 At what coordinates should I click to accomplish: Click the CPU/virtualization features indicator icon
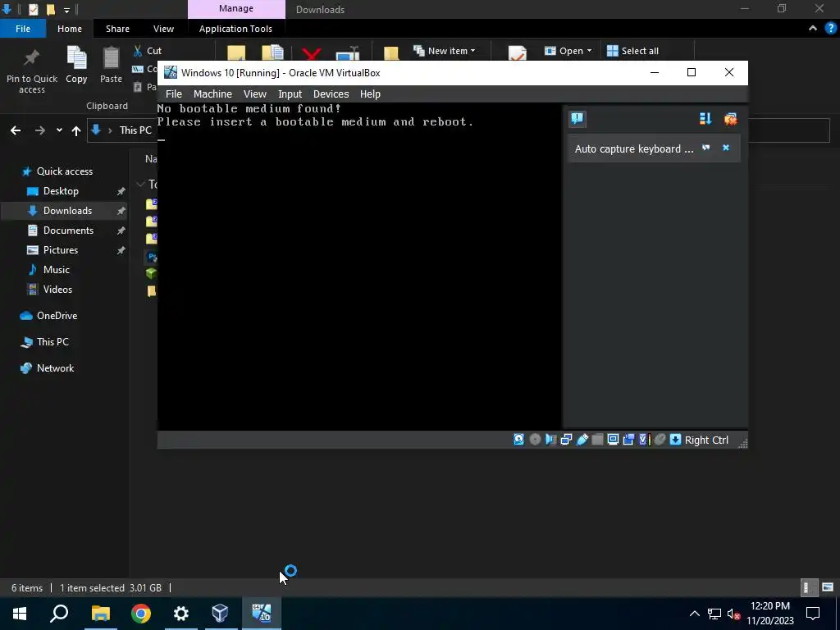[644, 440]
